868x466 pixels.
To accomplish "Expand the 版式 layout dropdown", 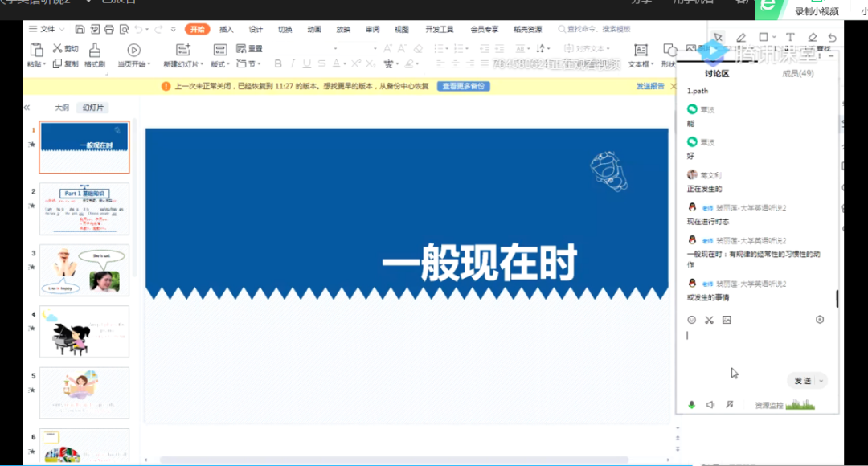I will pos(219,64).
